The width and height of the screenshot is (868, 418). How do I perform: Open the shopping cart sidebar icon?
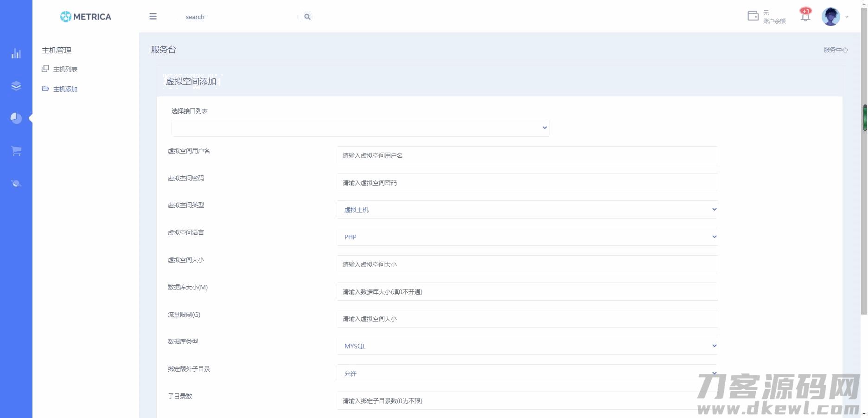16,151
